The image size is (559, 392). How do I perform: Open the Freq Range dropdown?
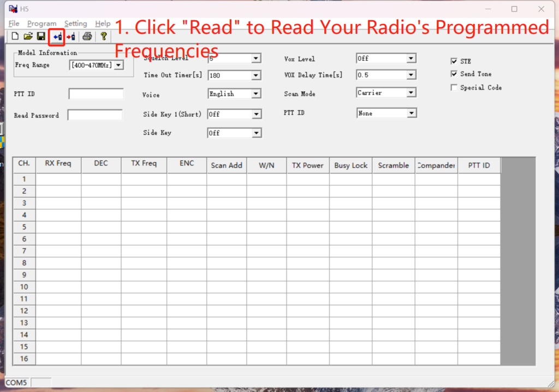pyautogui.click(x=118, y=66)
